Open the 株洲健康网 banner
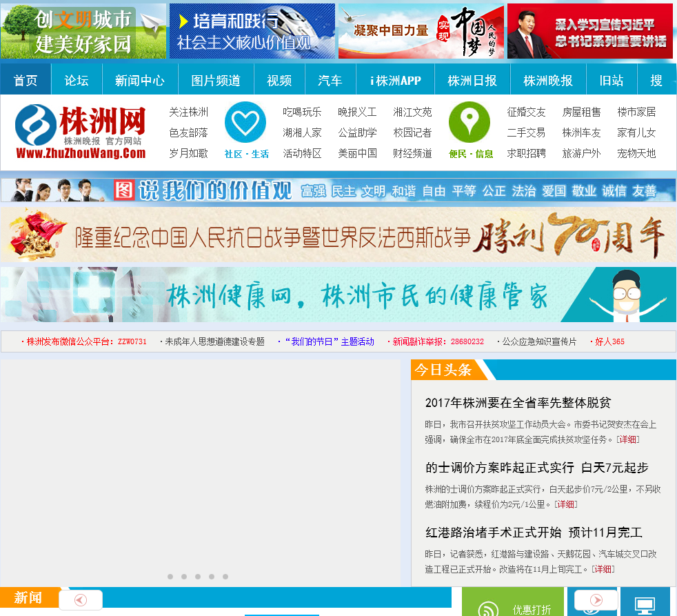677x616 pixels. click(338, 294)
